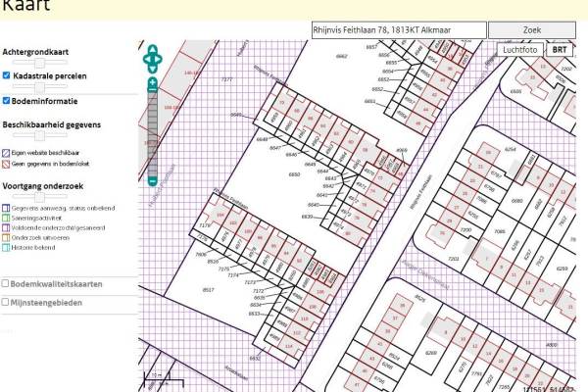This screenshot has width=588, height=392.
Task: Pan the map downward with arrow control
Action: [152, 71]
